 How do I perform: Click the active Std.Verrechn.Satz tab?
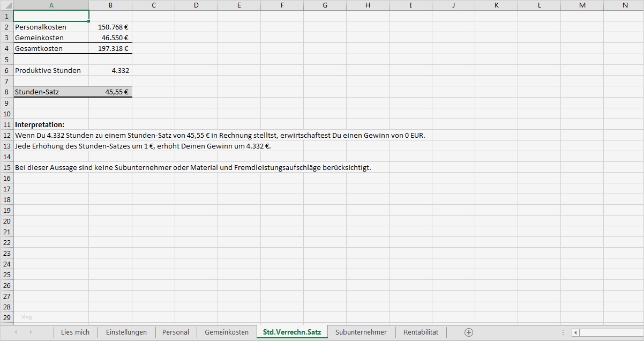[x=293, y=332]
